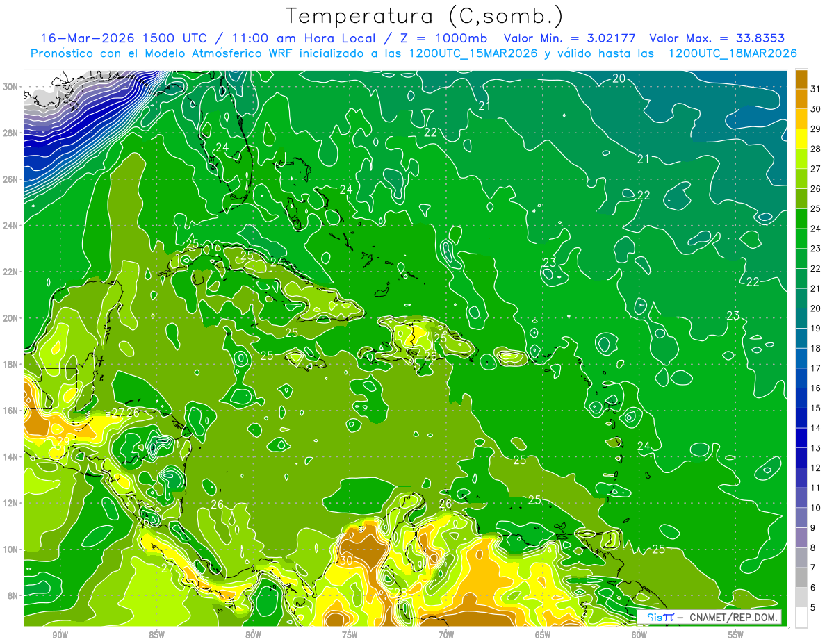Click the color-scale tick label 11
The height and width of the screenshot is (644, 834).
click(815, 488)
